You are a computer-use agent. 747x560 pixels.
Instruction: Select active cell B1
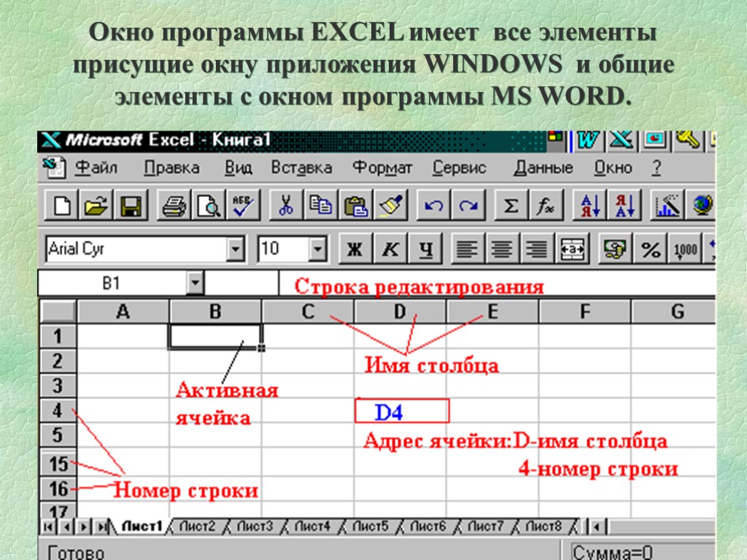click(215, 336)
